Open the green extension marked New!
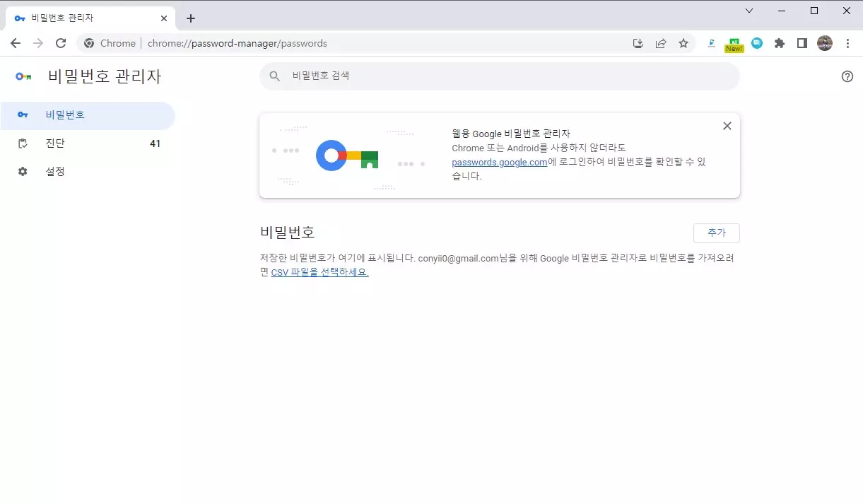The width and height of the screenshot is (863, 504). click(734, 44)
